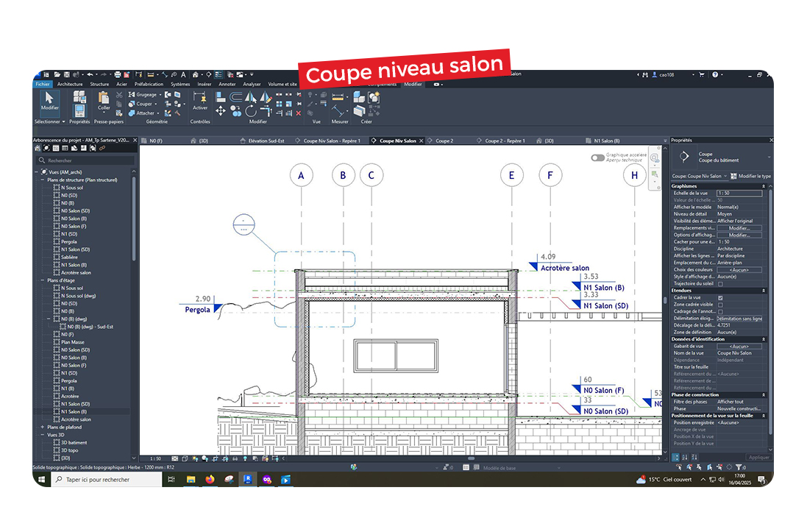Viewport: 807px width, 532px height.
Task: Toggle the Graphique accéléré switch
Action: 597,157
